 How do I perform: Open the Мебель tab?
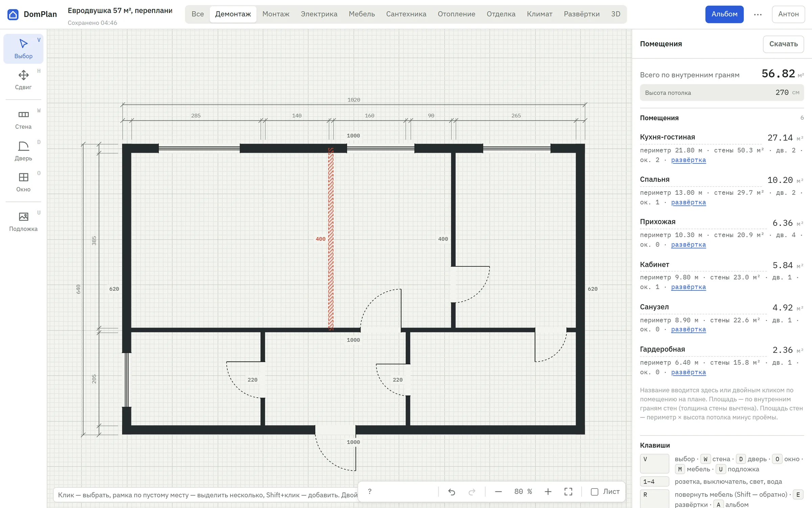tap(362, 14)
